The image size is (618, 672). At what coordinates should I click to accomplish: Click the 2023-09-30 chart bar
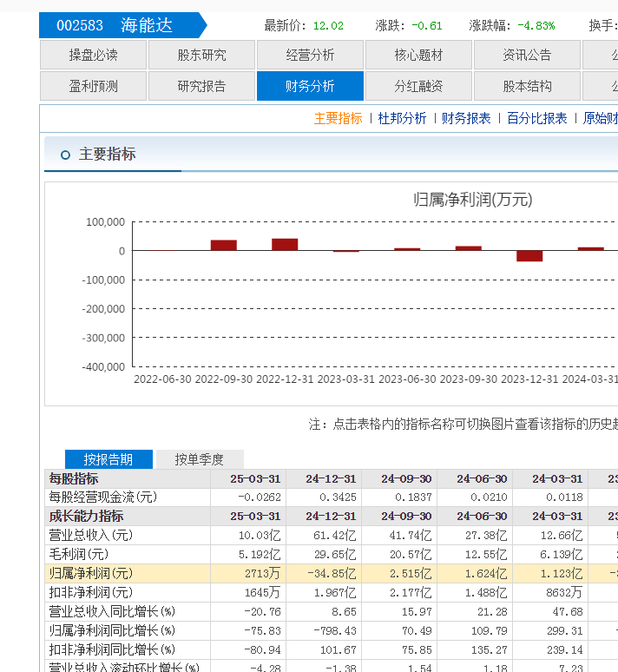click(x=469, y=248)
